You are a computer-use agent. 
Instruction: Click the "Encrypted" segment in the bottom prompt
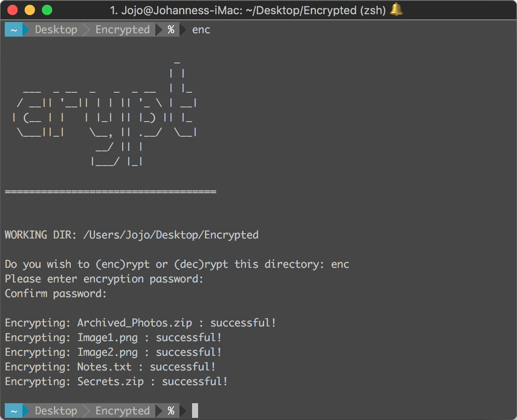(x=123, y=411)
